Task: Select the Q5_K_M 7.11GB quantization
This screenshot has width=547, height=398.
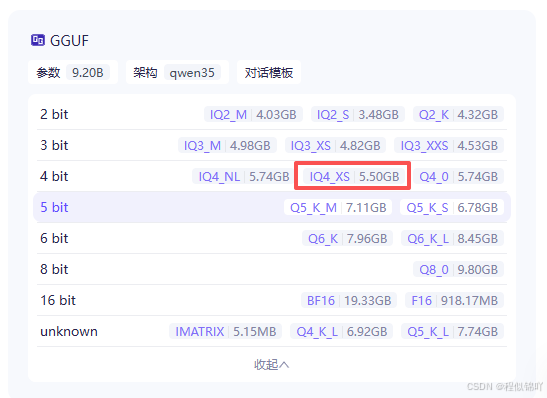Action: [338, 208]
